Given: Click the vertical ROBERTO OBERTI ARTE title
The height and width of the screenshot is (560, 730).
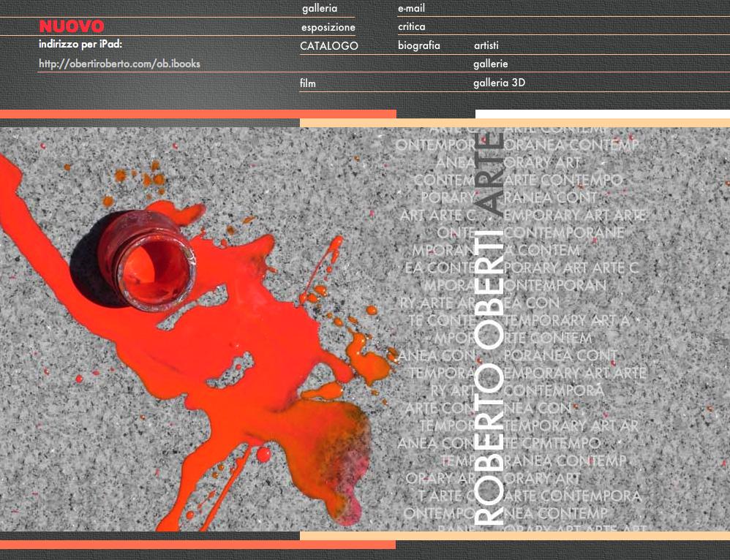Looking at the screenshot, I should click(x=489, y=328).
